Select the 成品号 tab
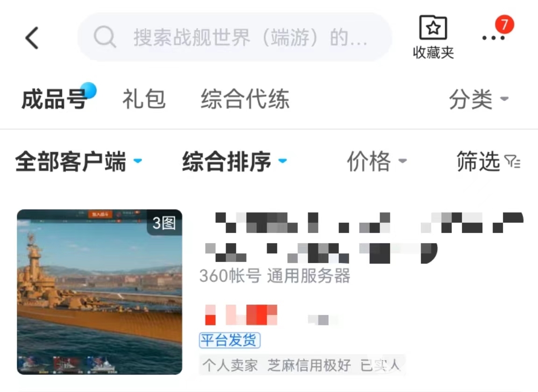This screenshot has width=538, height=392. click(x=54, y=99)
